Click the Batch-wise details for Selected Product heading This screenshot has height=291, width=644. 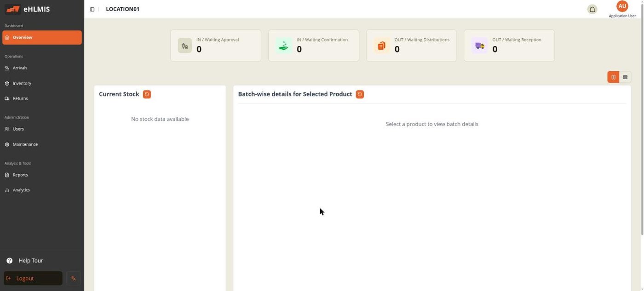point(295,94)
